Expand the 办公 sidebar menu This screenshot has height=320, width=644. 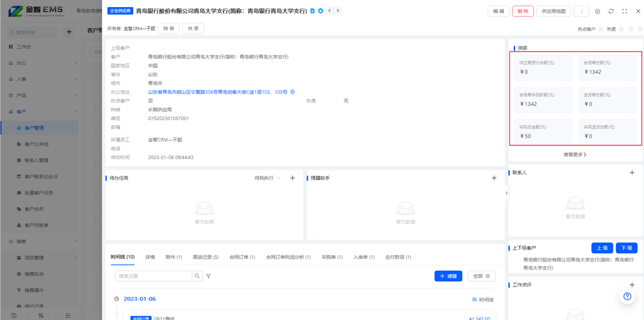tap(40, 63)
